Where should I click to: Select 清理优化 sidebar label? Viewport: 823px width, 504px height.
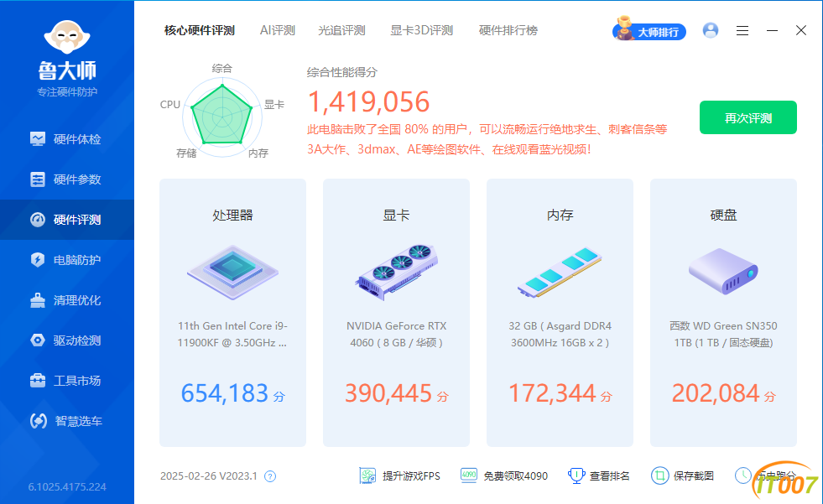point(77,300)
